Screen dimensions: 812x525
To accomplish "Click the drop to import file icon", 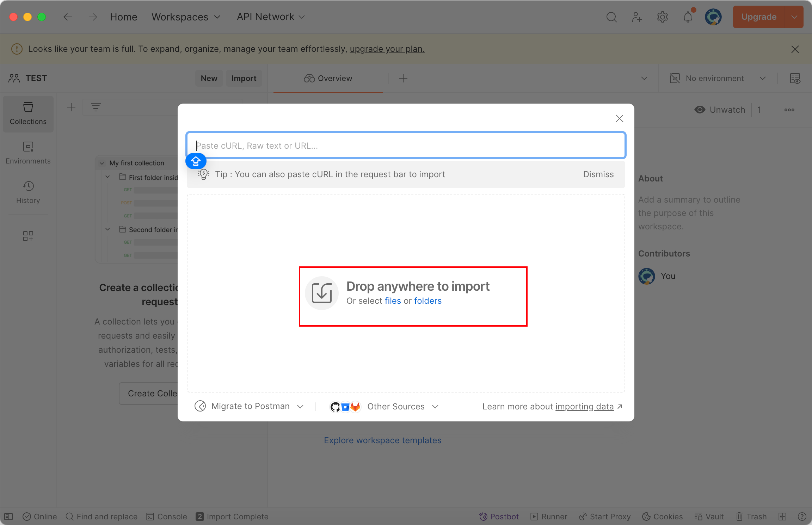I will [322, 293].
